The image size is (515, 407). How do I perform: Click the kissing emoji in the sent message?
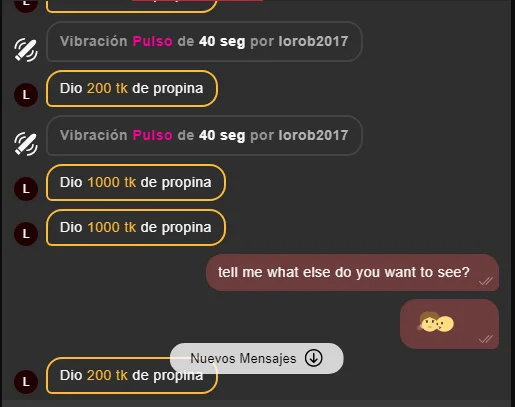435,322
